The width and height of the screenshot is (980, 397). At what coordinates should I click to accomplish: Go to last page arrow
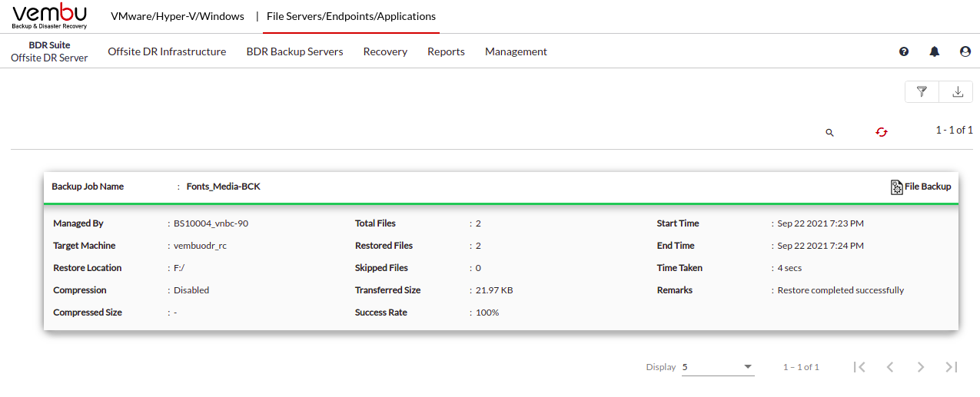click(951, 367)
